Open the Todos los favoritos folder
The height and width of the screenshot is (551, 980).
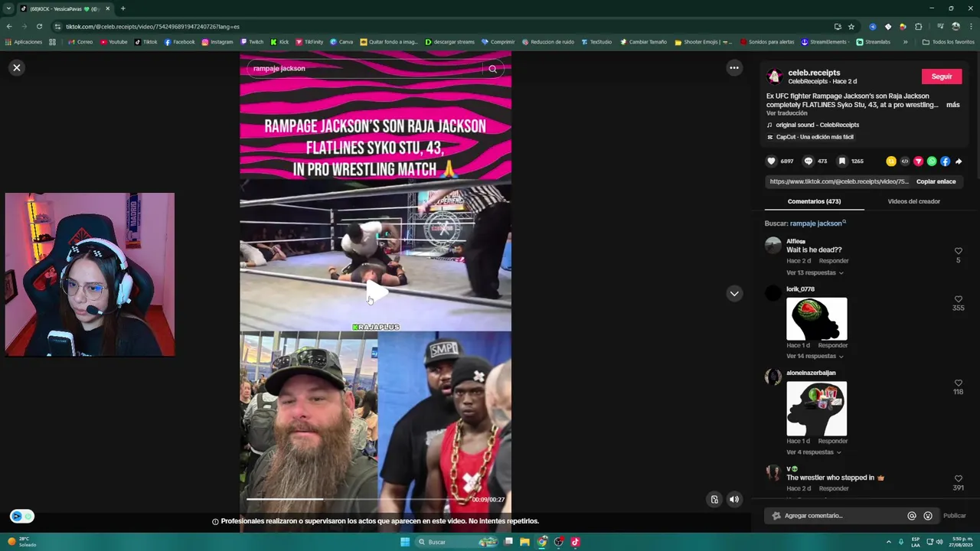pos(948,42)
